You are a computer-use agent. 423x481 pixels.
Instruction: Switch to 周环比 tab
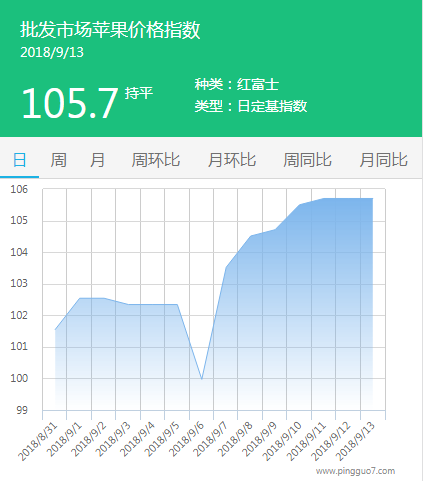pos(156,160)
